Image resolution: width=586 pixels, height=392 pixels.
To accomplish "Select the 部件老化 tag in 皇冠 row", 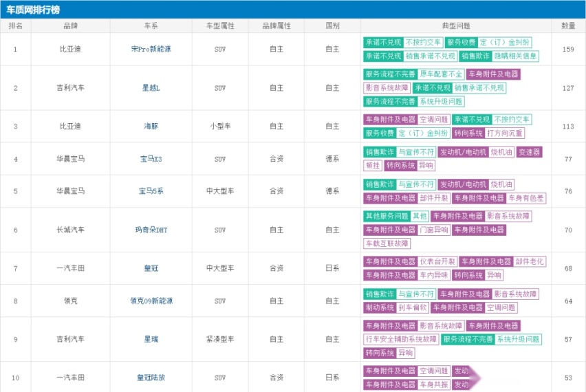I will coord(529,261).
